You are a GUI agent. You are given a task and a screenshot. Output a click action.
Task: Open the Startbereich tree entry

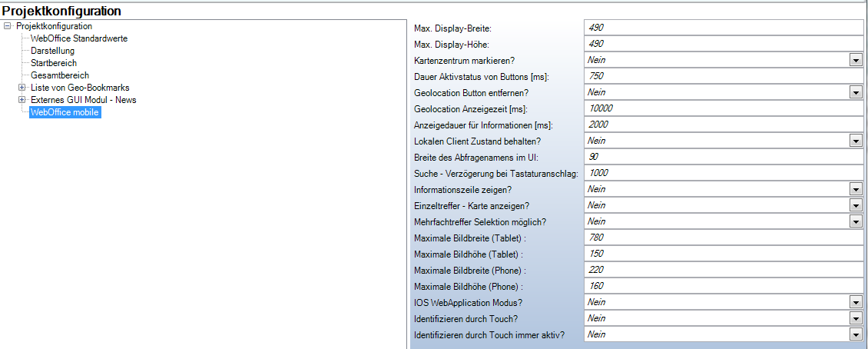click(54, 63)
